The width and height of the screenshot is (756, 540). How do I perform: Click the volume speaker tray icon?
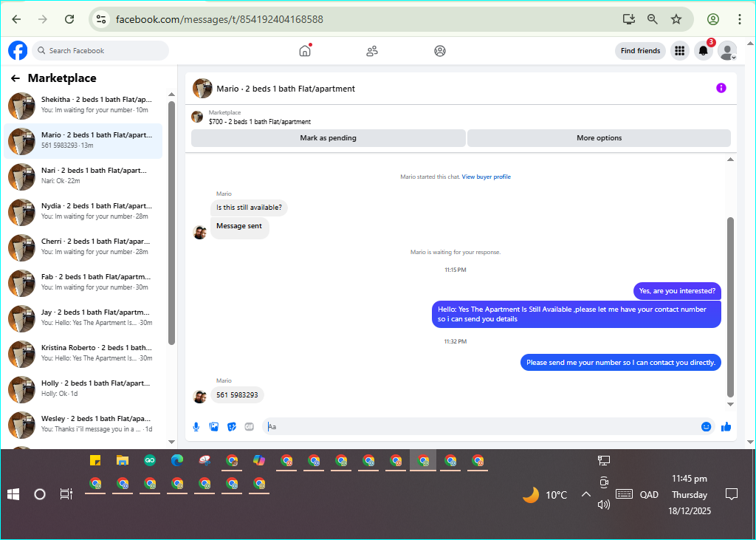point(604,505)
